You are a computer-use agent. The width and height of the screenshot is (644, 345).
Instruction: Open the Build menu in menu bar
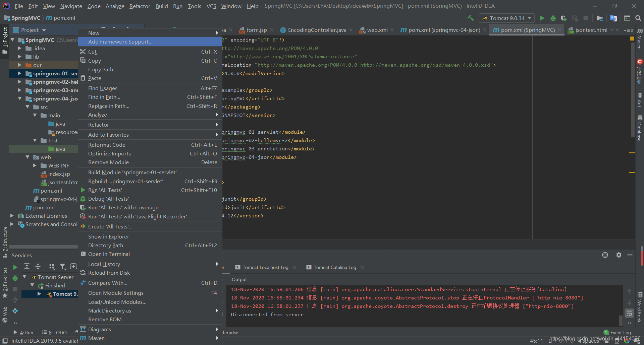pyautogui.click(x=162, y=6)
